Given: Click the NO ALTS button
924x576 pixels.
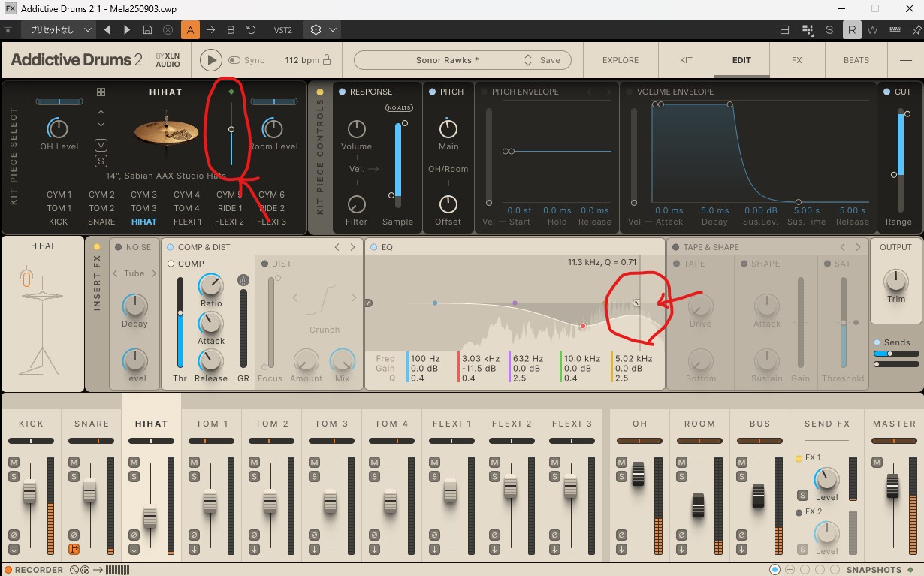Looking at the screenshot, I should click(x=398, y=108).
